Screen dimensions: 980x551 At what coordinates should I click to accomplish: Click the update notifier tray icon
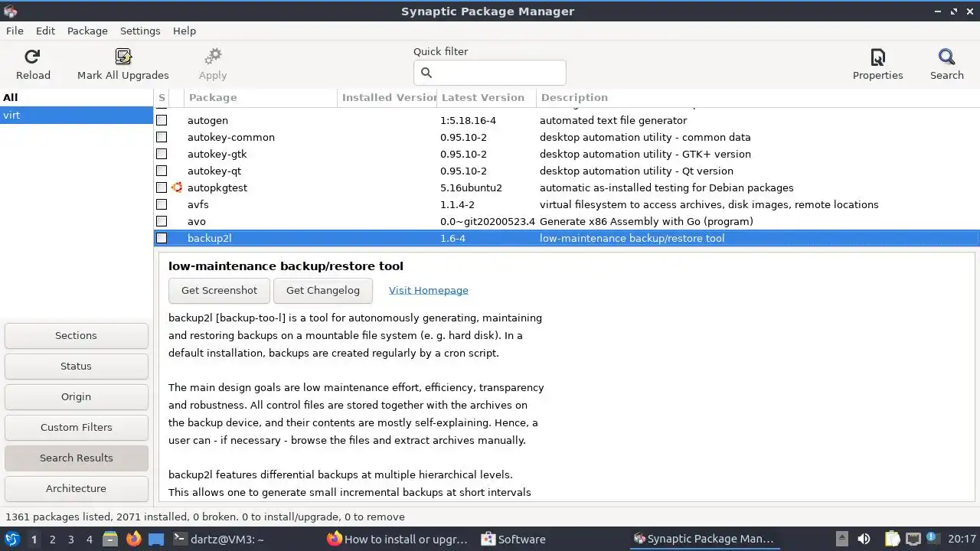coord(932,539)
